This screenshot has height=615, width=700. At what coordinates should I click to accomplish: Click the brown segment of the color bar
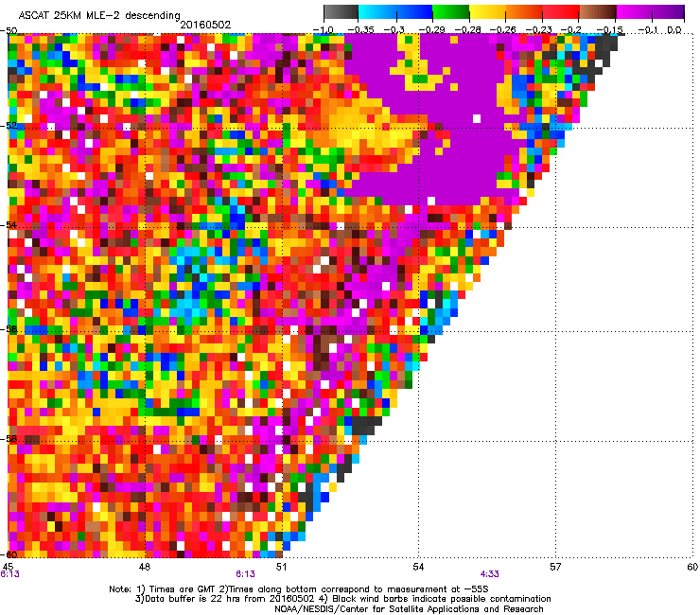click(x=598, y=12)
